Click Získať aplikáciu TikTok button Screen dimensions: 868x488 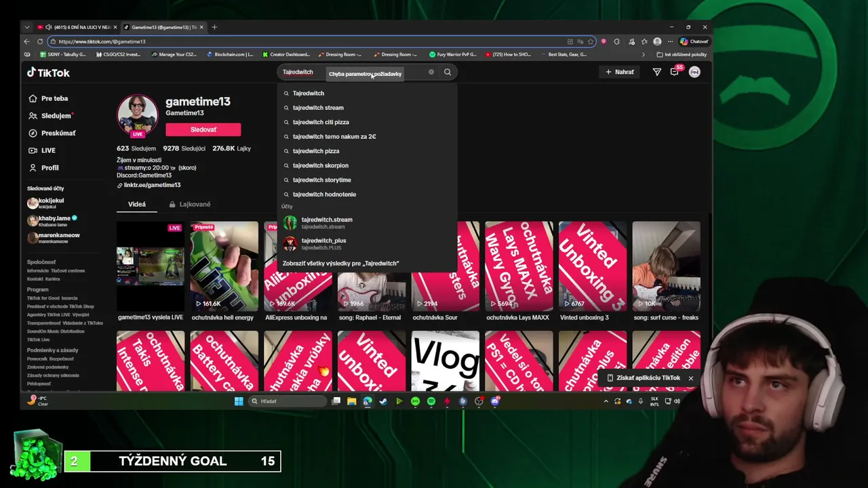(x=643, y=378)
